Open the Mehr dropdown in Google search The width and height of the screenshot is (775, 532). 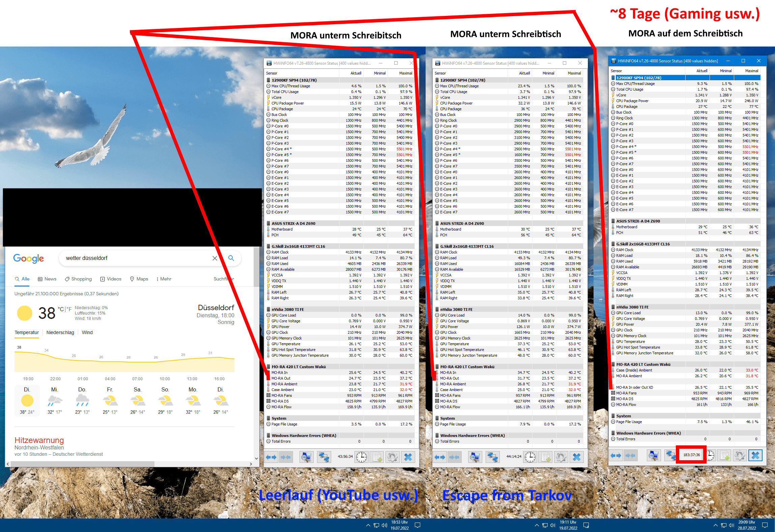pos(164,279)
